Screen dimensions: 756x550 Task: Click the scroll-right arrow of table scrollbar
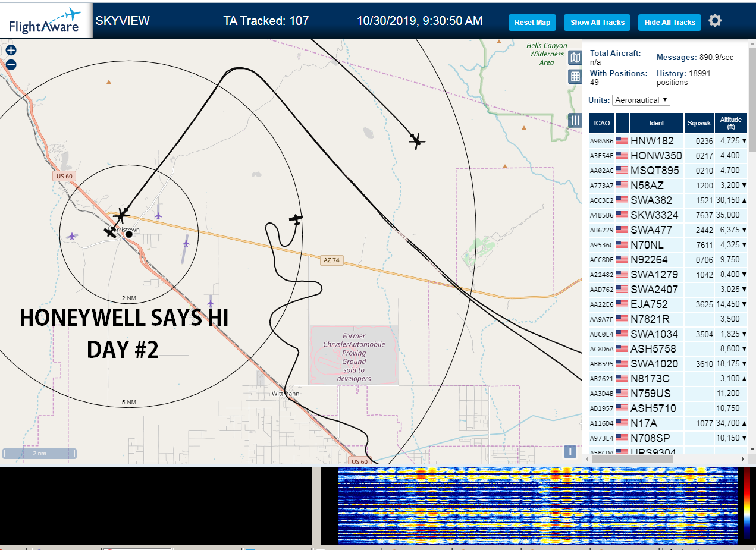(742, 459)
